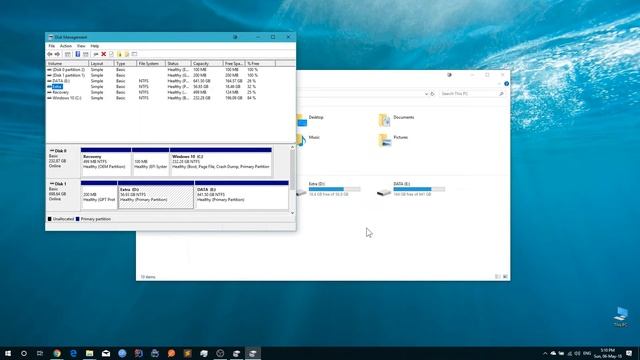Viewport: 640px width, 360px height.
Task: Click the Forward arrow in Disk Management toolbar
Action: pyautogui.click(x=57, y=54)
